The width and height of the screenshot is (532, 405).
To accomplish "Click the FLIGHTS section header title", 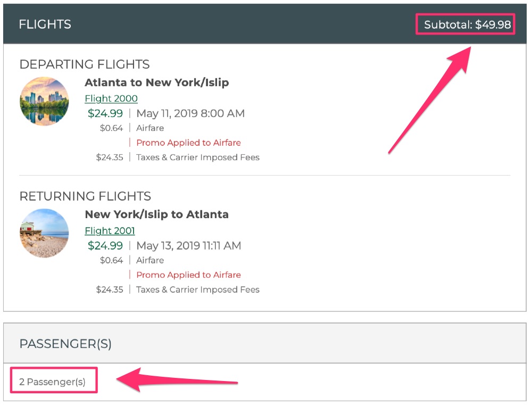I will point(45,24).
